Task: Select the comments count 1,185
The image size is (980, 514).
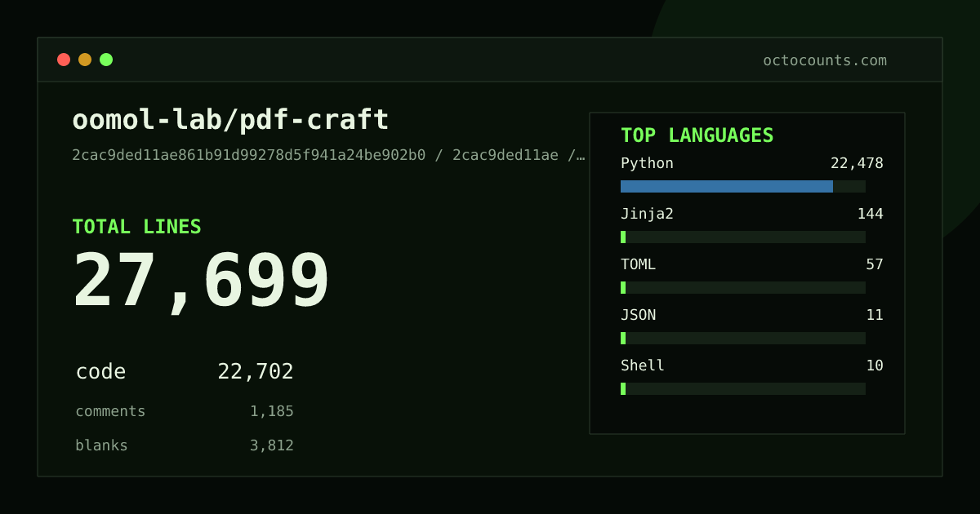Action: (x=272, y=411)
